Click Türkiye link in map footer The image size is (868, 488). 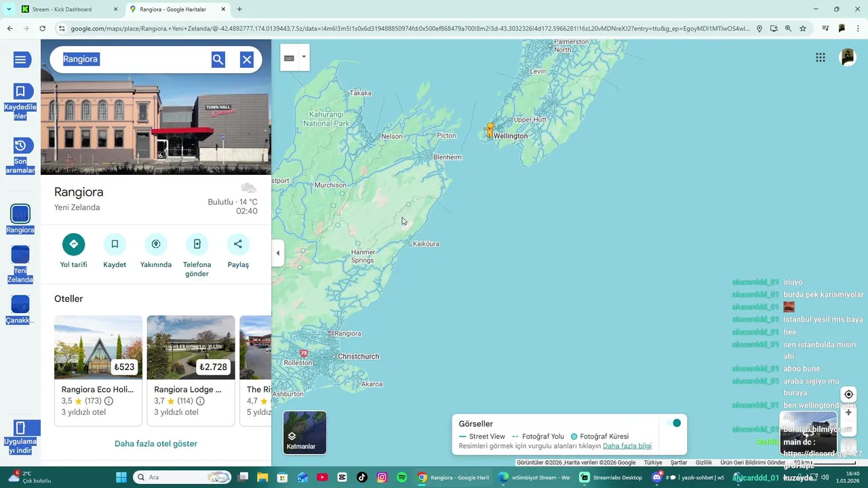pyautogui.click(x=653, y=462)
